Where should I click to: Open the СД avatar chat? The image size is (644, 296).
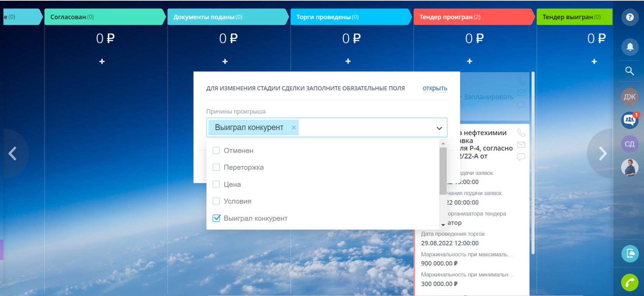tap(629, 144)
